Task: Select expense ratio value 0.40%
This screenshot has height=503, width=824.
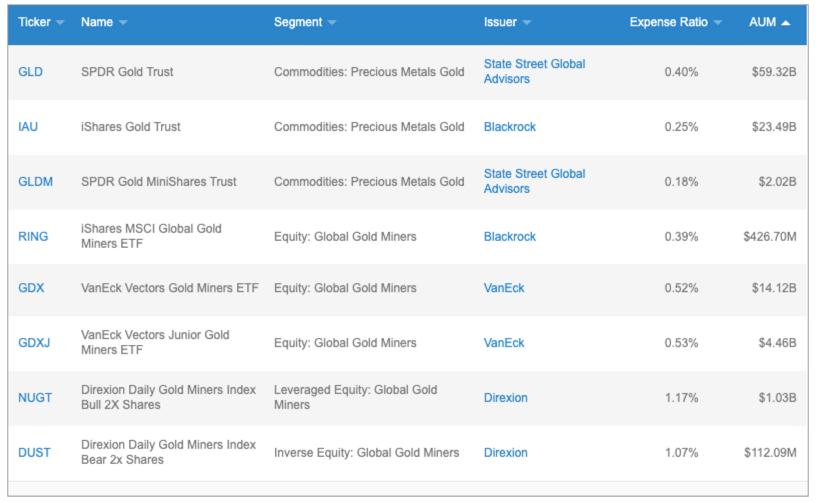Action: tap(682, 72)
